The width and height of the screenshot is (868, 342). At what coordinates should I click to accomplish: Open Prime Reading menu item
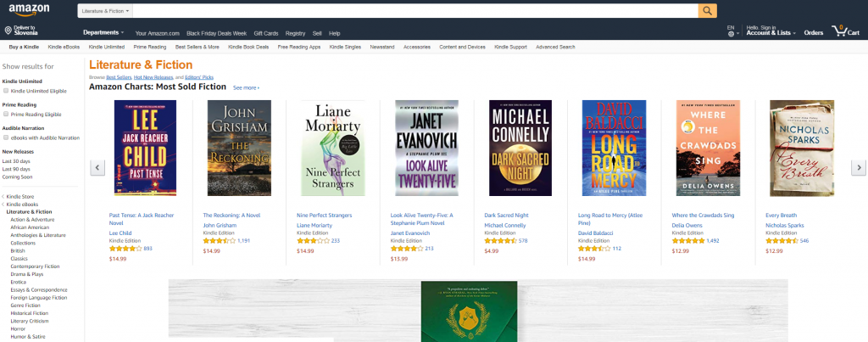point(150,48)
